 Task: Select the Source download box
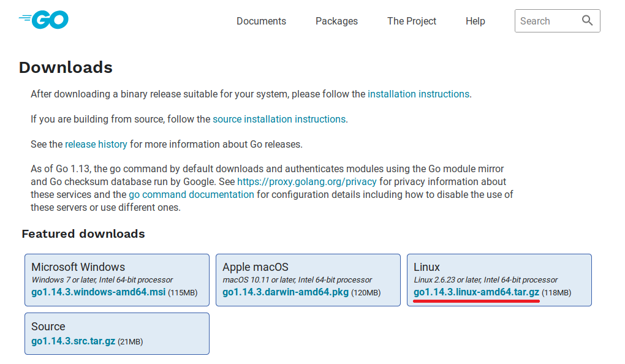pos(117,334)
